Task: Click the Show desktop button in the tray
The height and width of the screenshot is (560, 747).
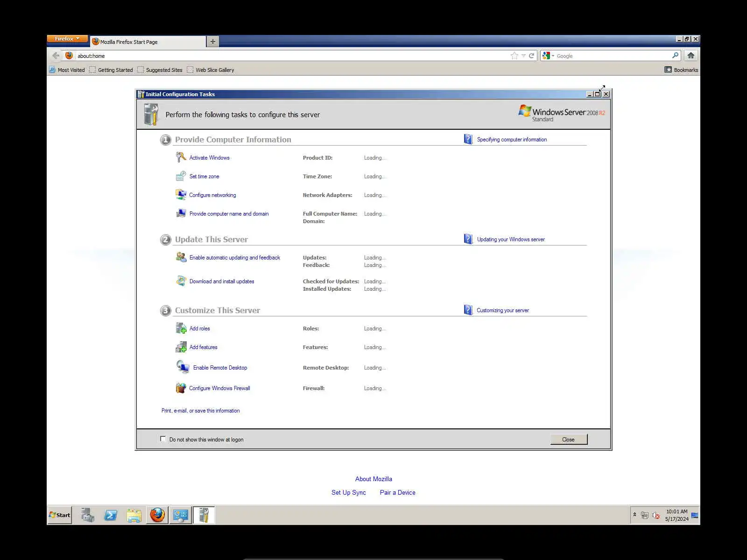Action: [695, 515]
